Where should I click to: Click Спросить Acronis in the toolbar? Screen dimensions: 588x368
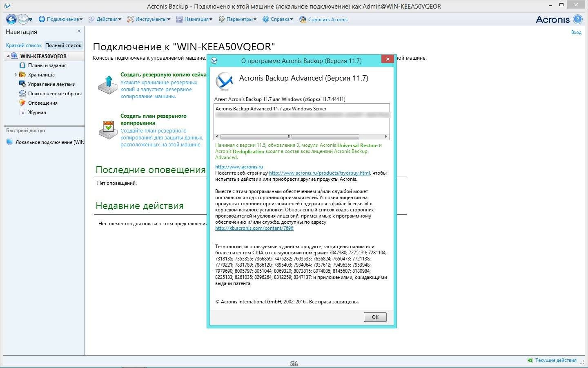pyautogui.click(x=323, y=19)
